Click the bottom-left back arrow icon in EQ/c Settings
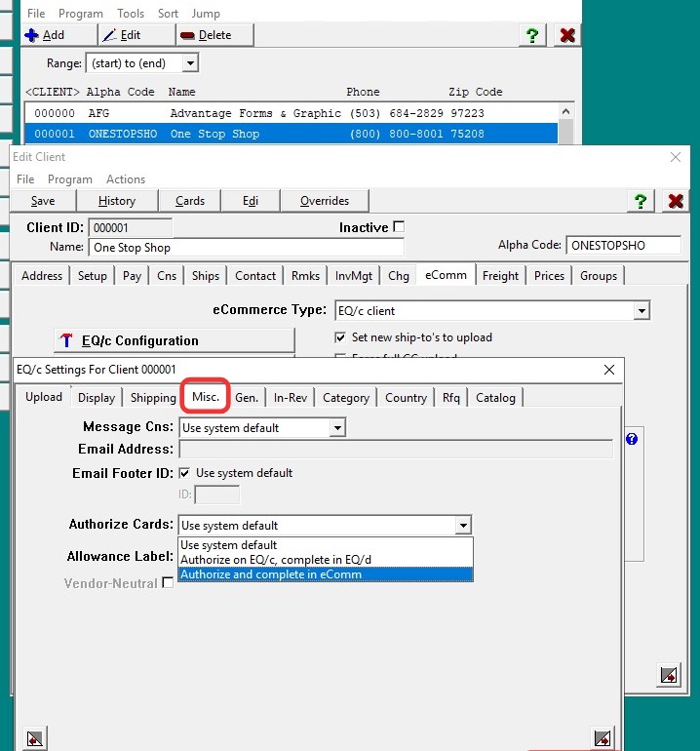Image resolution: width=700 pixels, height=751 pixels. [35, 738]
